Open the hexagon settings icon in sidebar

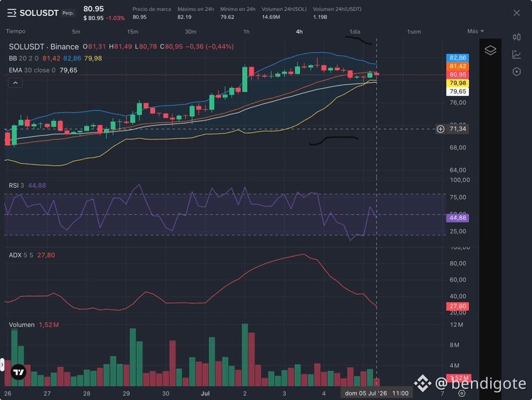coord(517,71)
